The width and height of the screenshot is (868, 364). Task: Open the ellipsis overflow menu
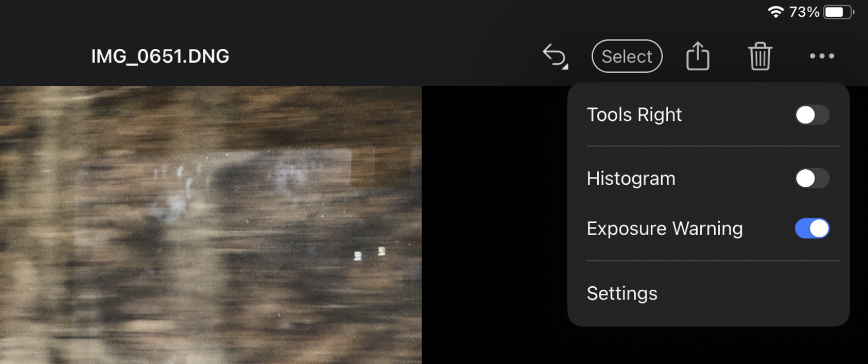(822, 56)
